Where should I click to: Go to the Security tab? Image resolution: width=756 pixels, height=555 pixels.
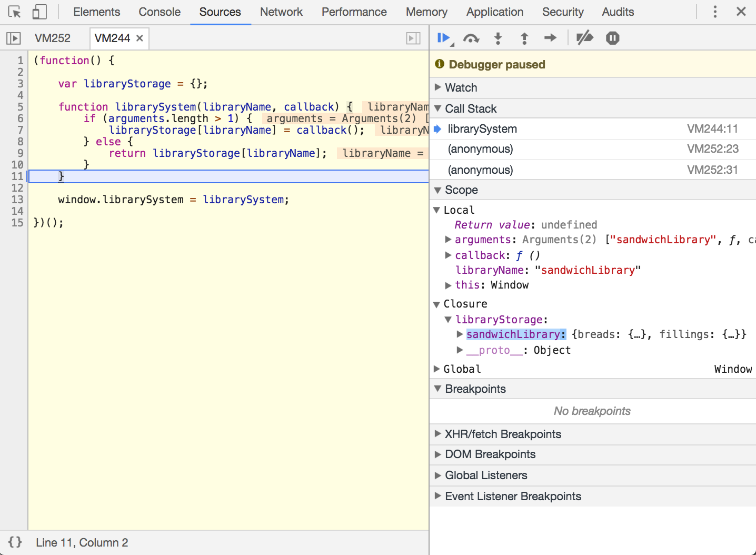coord(563,12)
